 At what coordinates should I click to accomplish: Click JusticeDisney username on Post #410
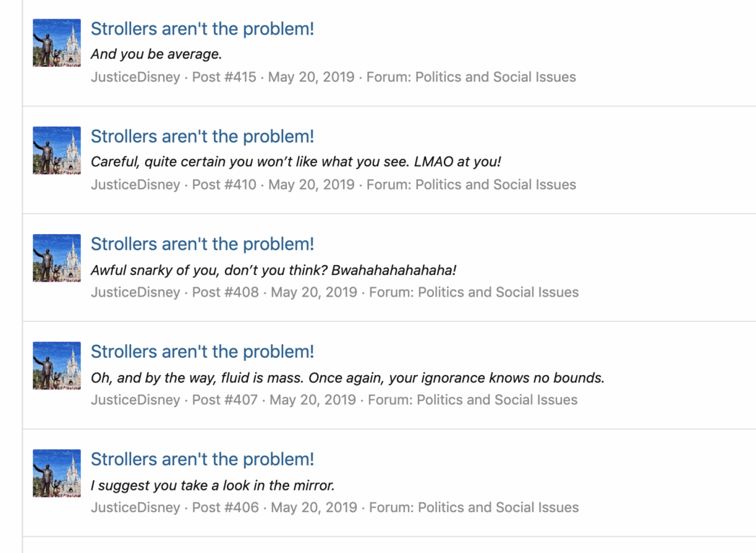pos(135,184)
